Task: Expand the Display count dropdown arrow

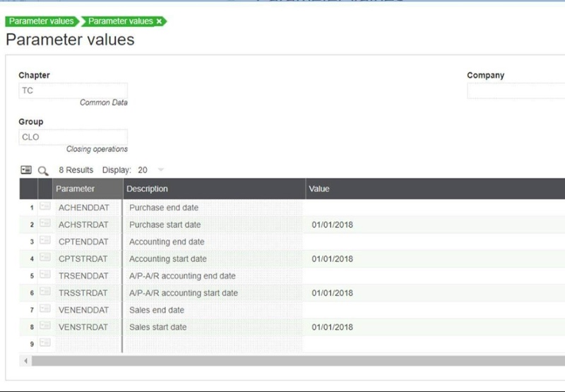Action: click(x=160, y=170)
